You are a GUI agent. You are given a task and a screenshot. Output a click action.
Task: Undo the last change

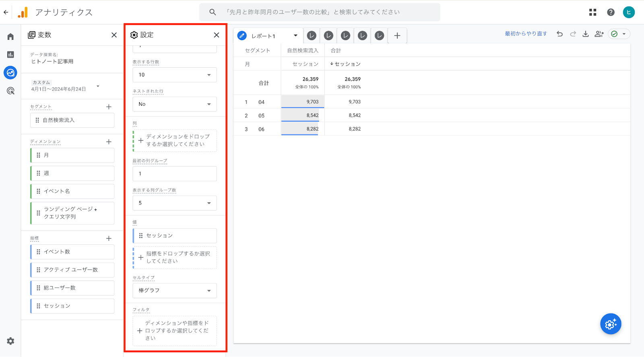click(x=559, y=34)
